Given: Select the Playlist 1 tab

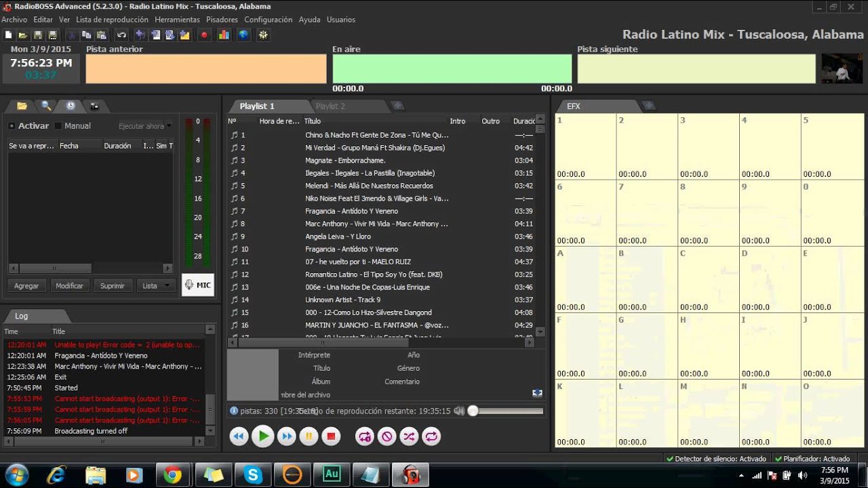Looking at the screenshot, I should [257, 106].
